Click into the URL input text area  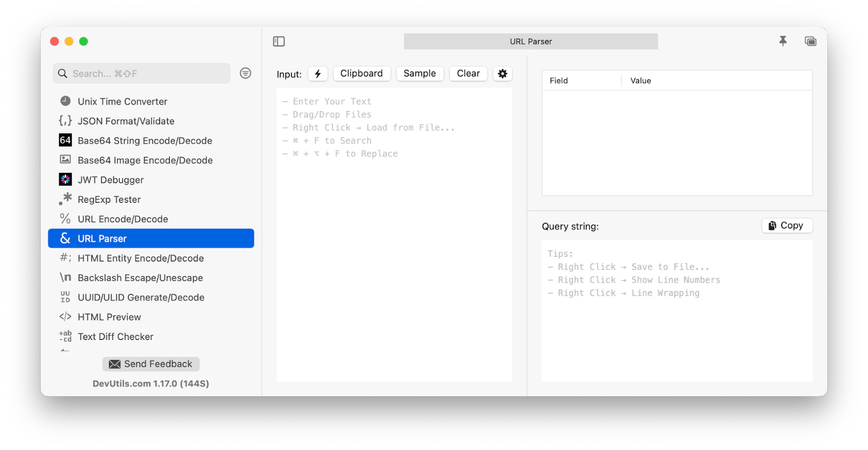(x=394, y=235)
